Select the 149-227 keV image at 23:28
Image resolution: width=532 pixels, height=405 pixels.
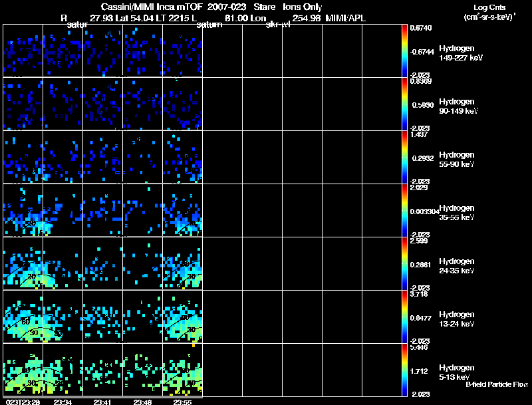pyautogui.click(x=23, y=51)
